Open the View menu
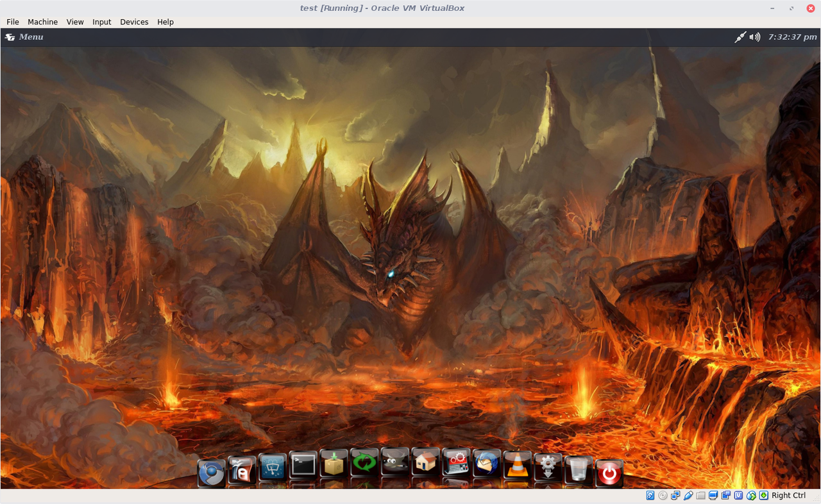Screen dimensions: 821x504 coord(75,22)
